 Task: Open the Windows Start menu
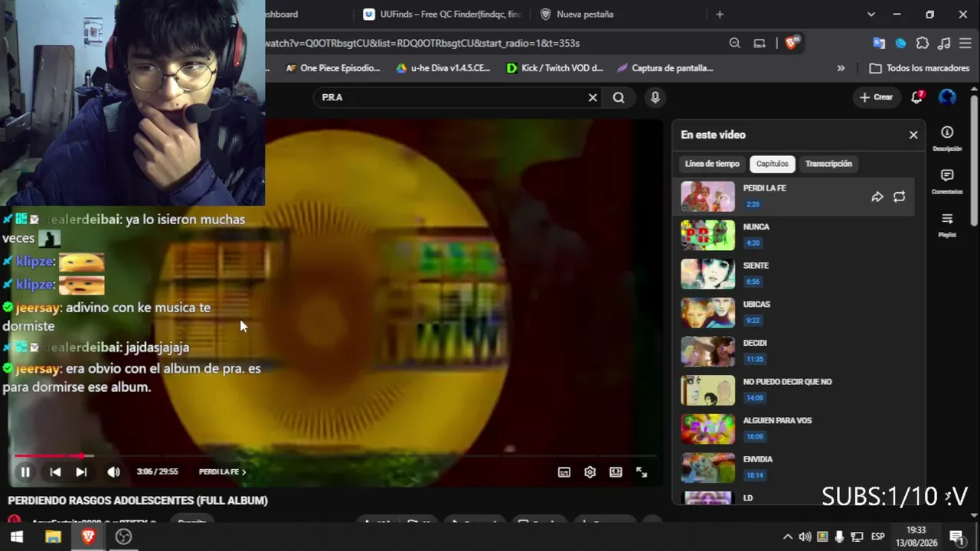16,536
